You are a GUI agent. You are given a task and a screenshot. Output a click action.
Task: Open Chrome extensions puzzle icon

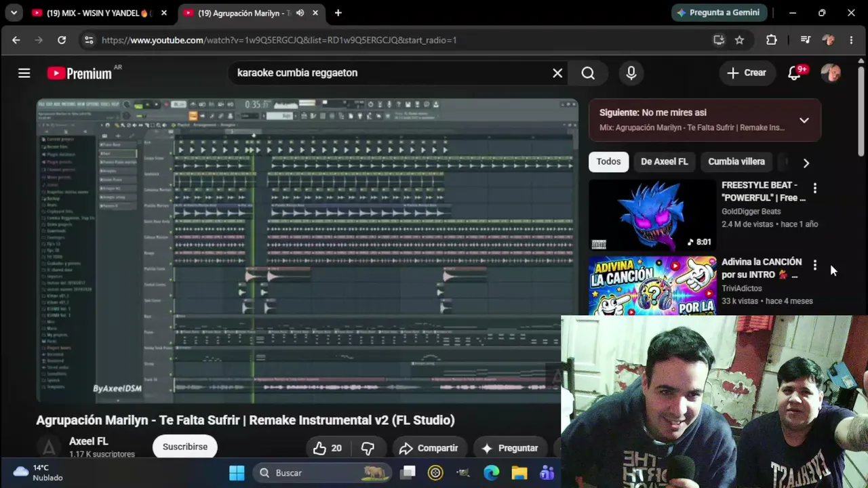coord(772,40)
